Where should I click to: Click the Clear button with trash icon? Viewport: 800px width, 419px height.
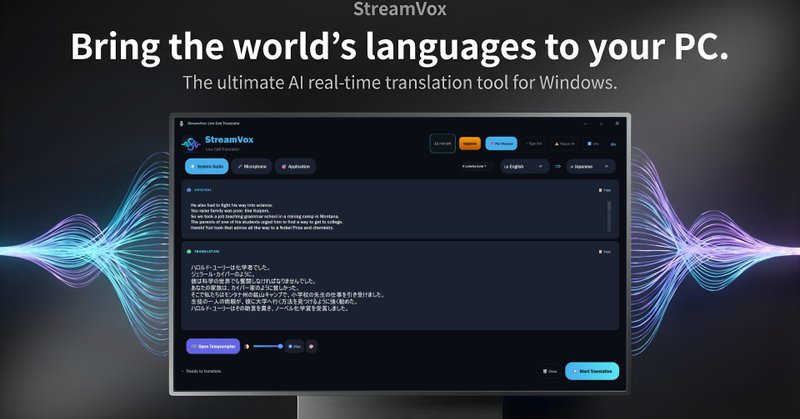pos(550,372)
